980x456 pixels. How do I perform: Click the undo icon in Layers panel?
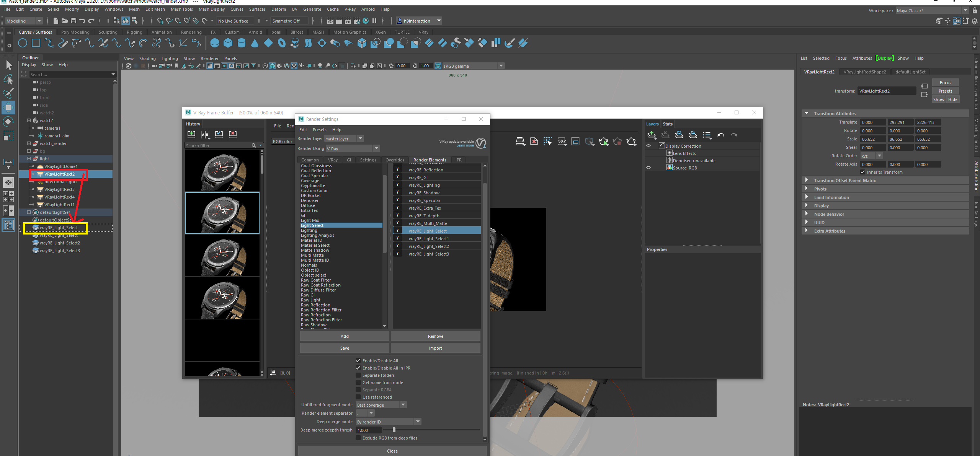click(x=721, y=135)
